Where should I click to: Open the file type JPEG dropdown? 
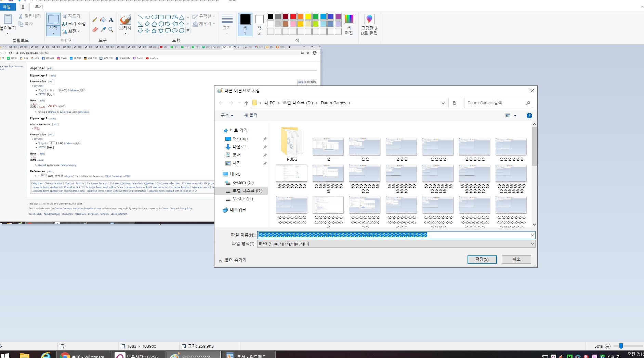[x=396, y=244]
